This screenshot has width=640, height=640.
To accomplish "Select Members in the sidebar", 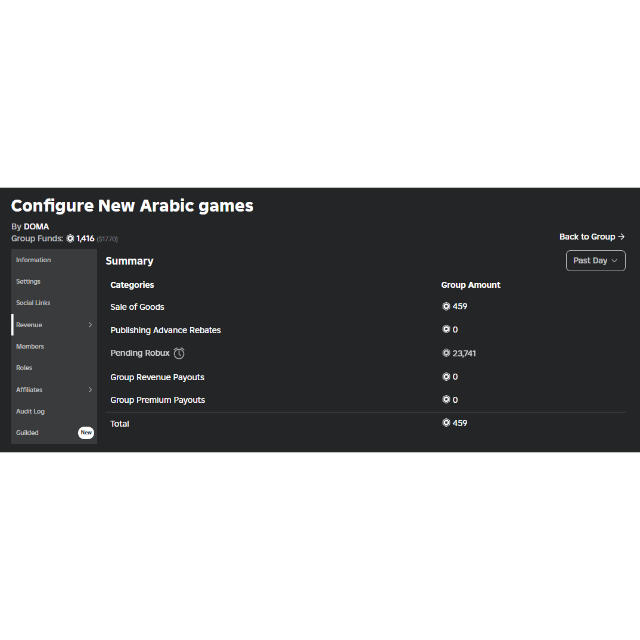I will pos(30,347).
